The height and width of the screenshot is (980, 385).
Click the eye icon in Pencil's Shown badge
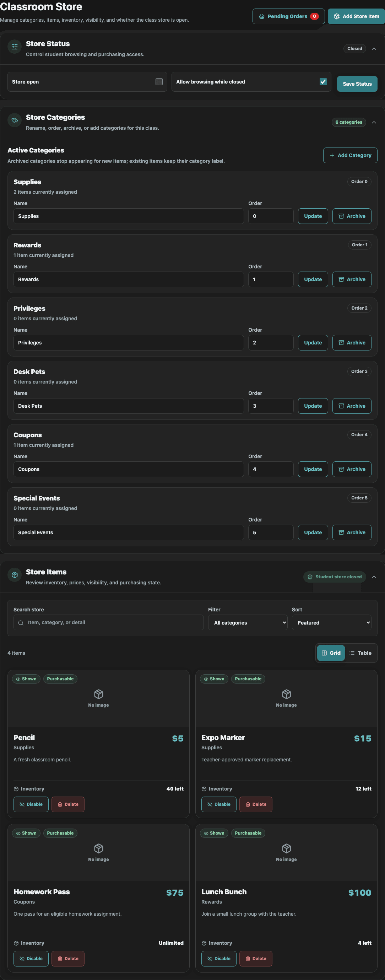18,679
